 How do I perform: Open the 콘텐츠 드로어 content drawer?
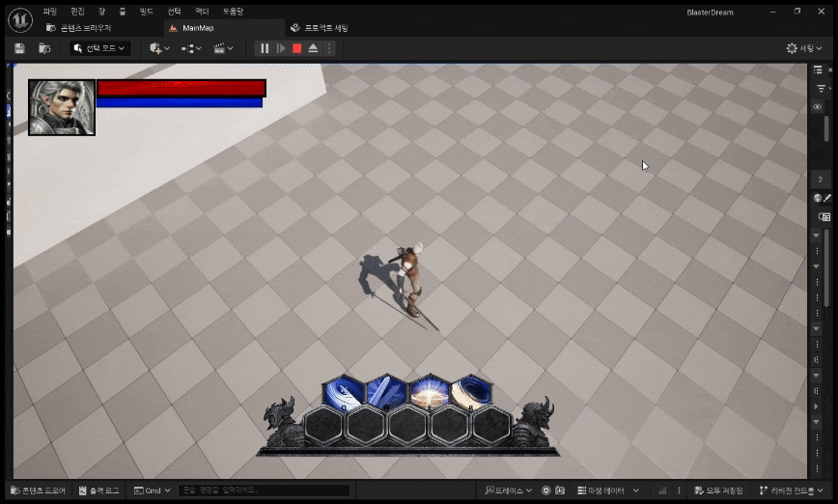[39, 490]
